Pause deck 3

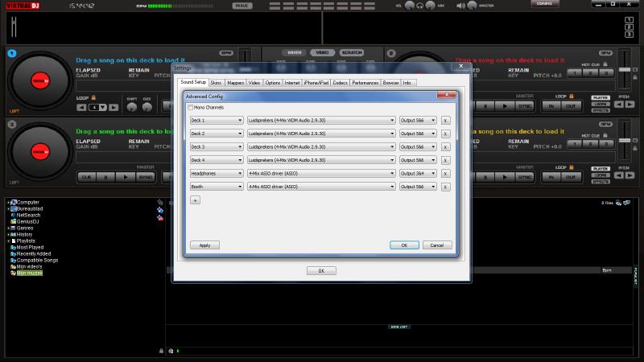tap(105, 177)
